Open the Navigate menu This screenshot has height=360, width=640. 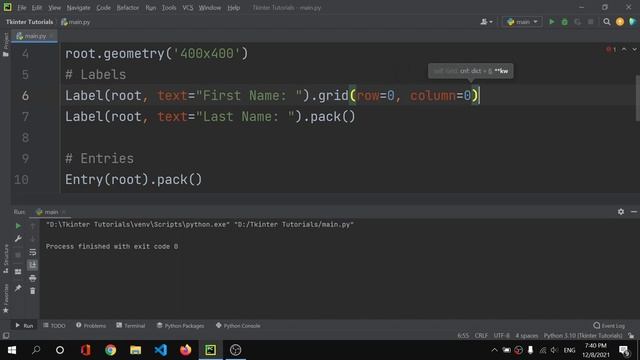[x=78, y=8]
